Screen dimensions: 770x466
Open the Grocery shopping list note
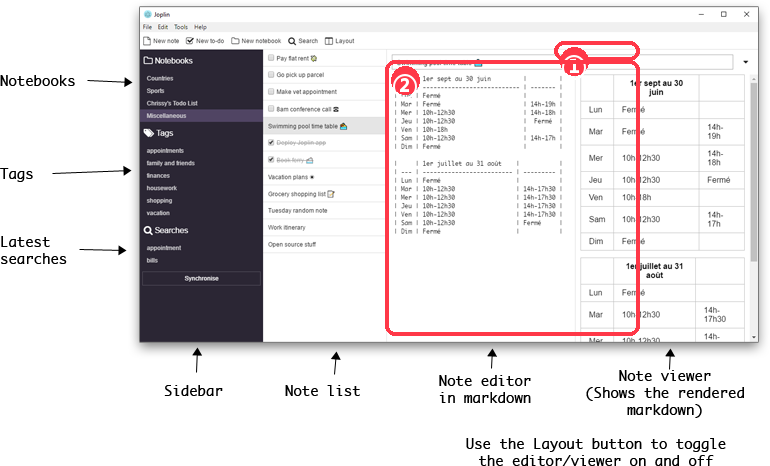point(324,194)
